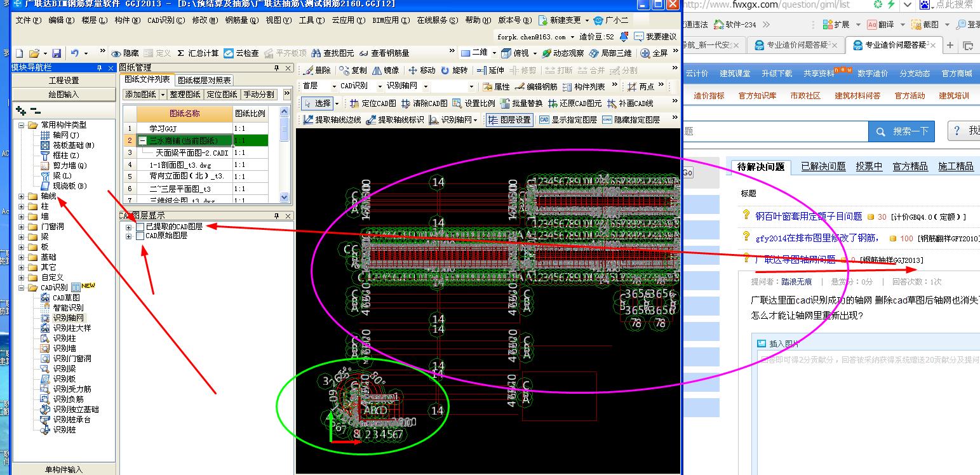Collapse the CAD识别 folder node
Viewport: 980px width, 475px height.
click(21, 288)
